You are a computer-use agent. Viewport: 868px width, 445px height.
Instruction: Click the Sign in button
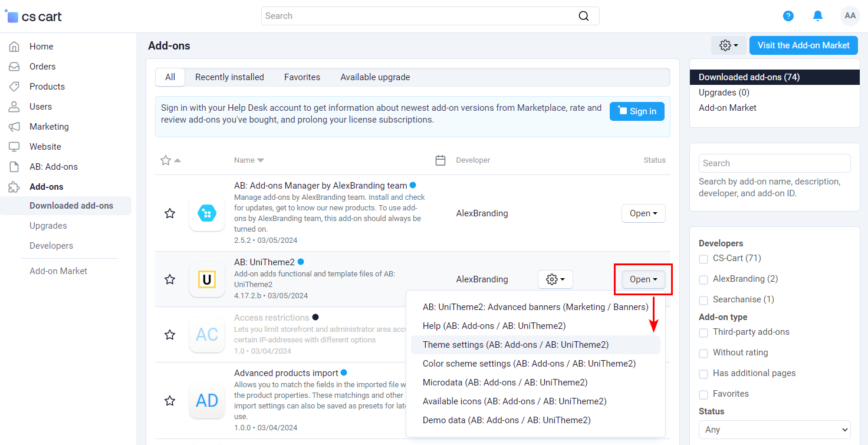[x=637, y=111]
